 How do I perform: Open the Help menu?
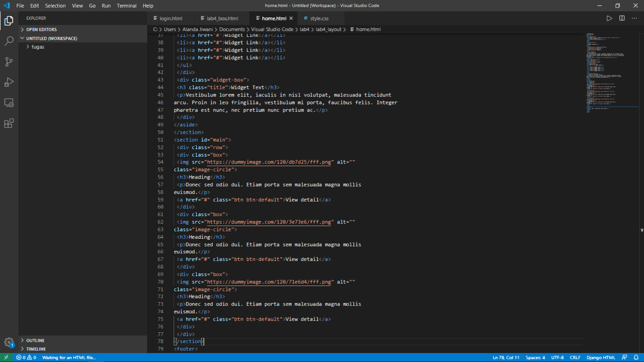[x=148, y=6]
